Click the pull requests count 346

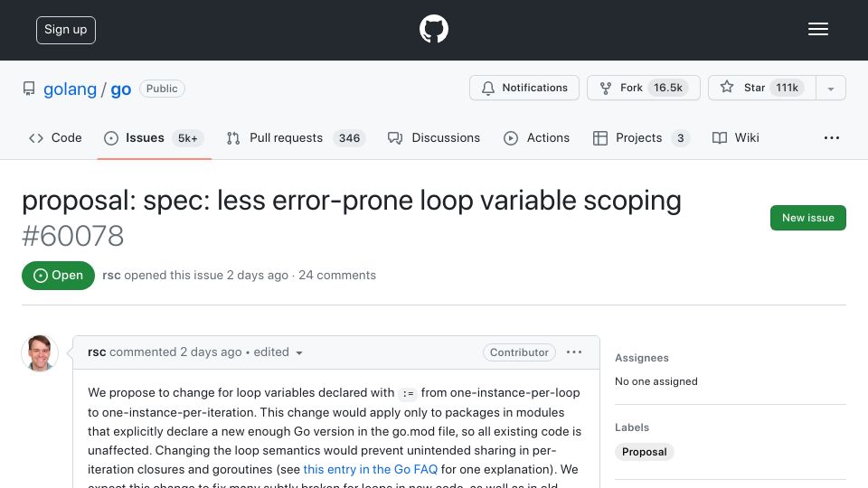[349, 138]
